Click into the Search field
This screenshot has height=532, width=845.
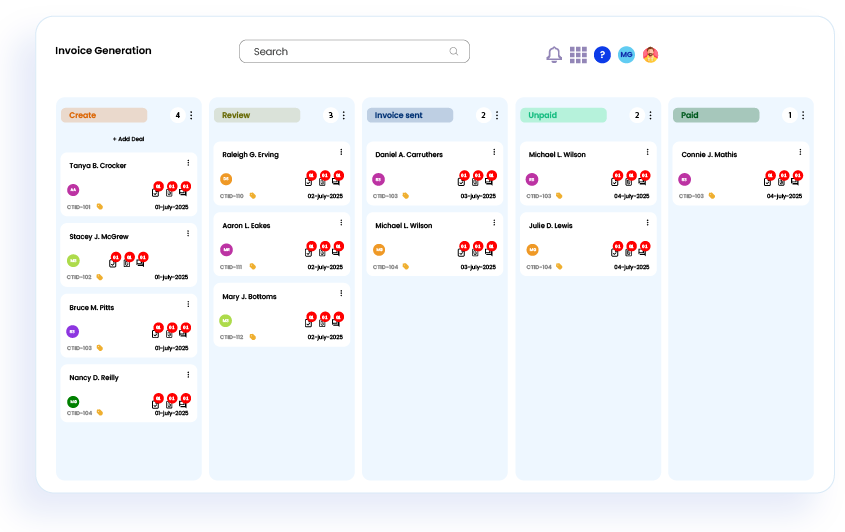[x=354, y=51]
